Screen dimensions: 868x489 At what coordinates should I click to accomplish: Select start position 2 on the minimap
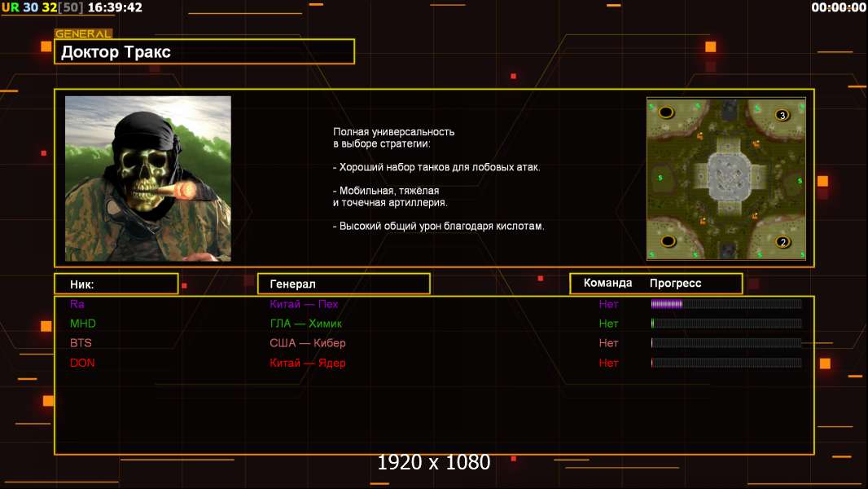[783, 242]
